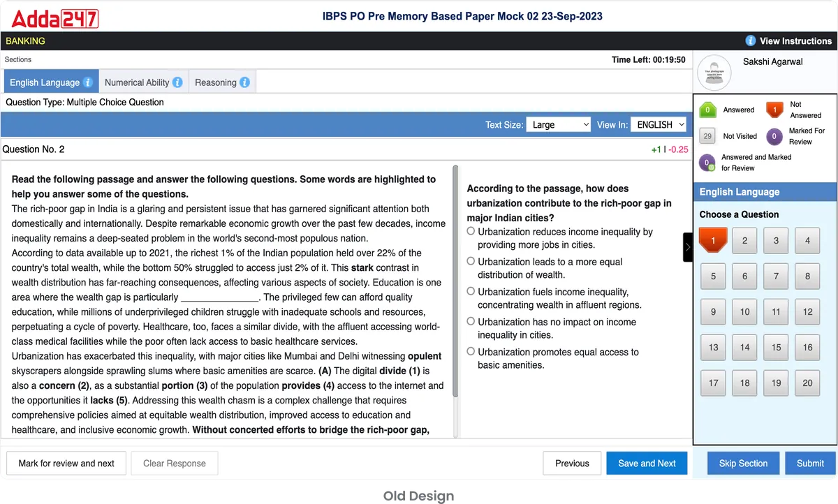Open question 12 from the palette
Screen dimensions: 838x504
click(x=807, y=311)
